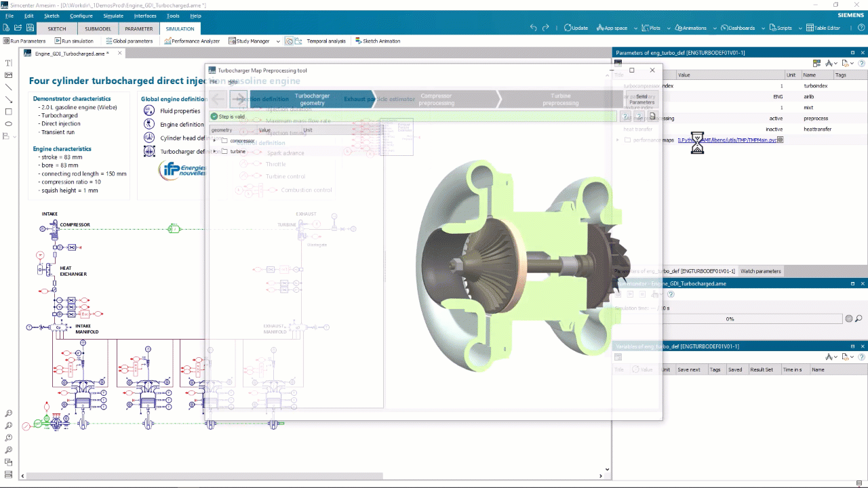868x488 pixels.
Task: Switch to the PARAMETER ribbon tab
Action: pyautogui.click(x=138, y=28)
